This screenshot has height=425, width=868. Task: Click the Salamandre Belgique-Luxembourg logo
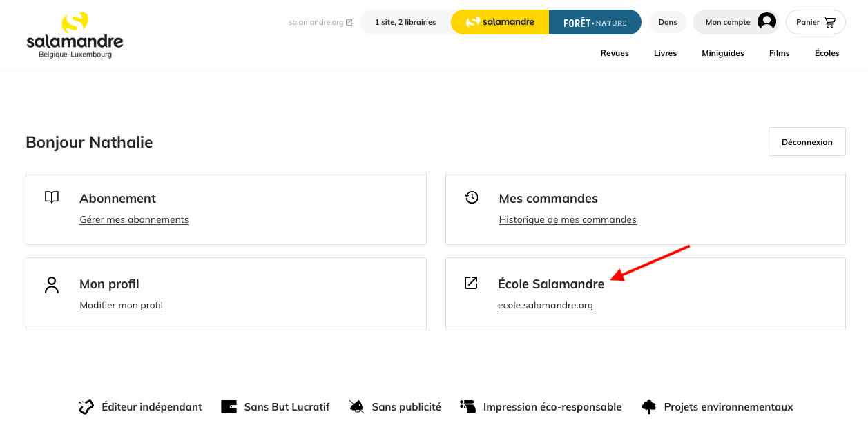pyautogui.click(x=75, y=34)
